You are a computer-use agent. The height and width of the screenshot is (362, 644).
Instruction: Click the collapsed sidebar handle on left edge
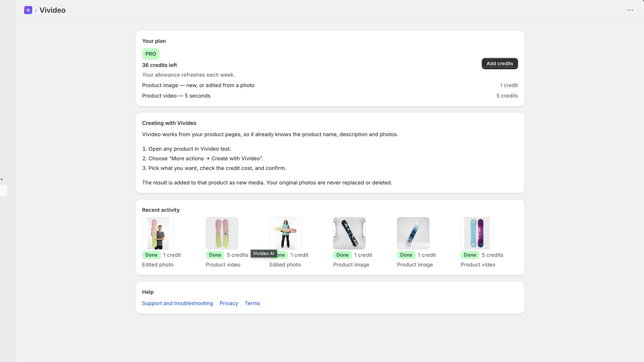point(3,190)
